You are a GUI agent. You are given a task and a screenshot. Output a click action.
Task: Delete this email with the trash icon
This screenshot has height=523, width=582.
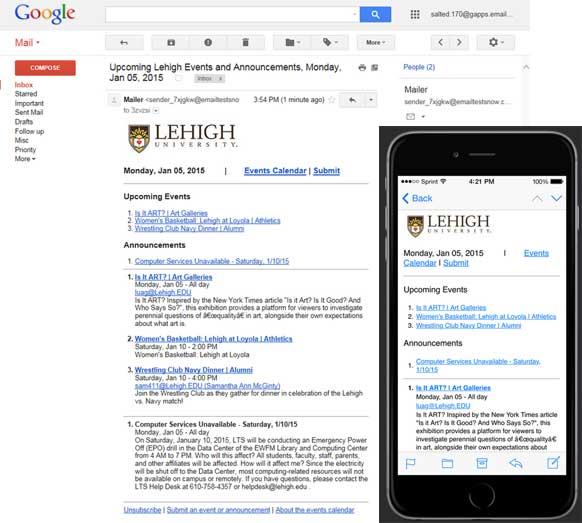[245, 43]
